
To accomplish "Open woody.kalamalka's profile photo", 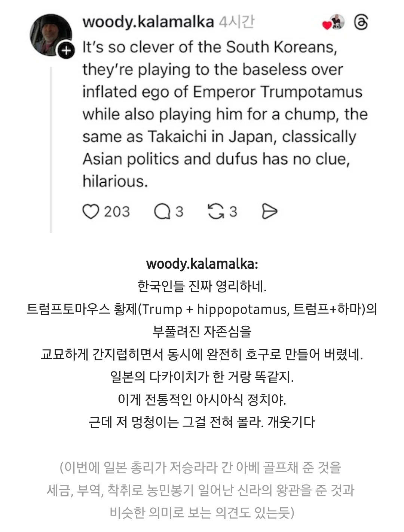I will click(50, 35).
